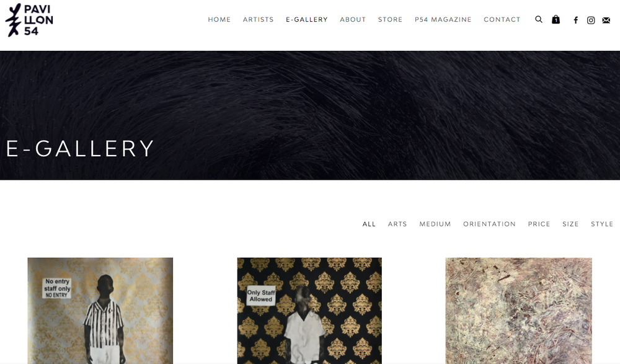Click the Pavillon 54 logo
The width and height of the screenshot is (620, 364).
(x=29, y=20)
